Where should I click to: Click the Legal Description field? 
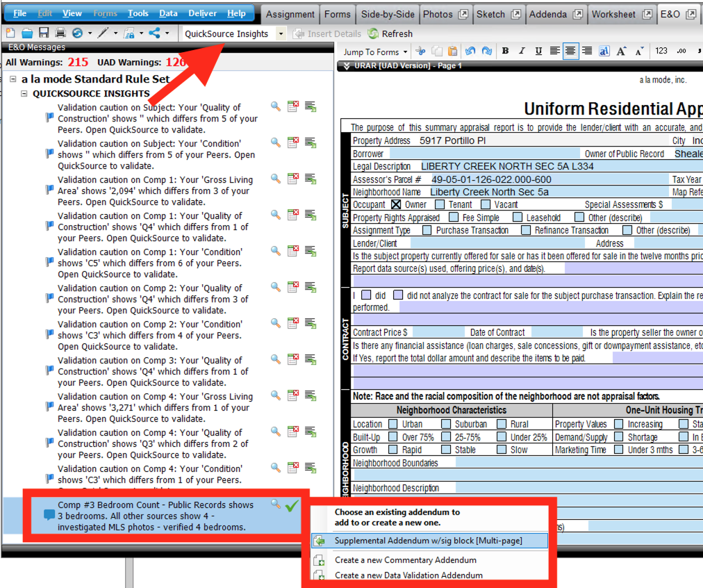coord(561,166)
